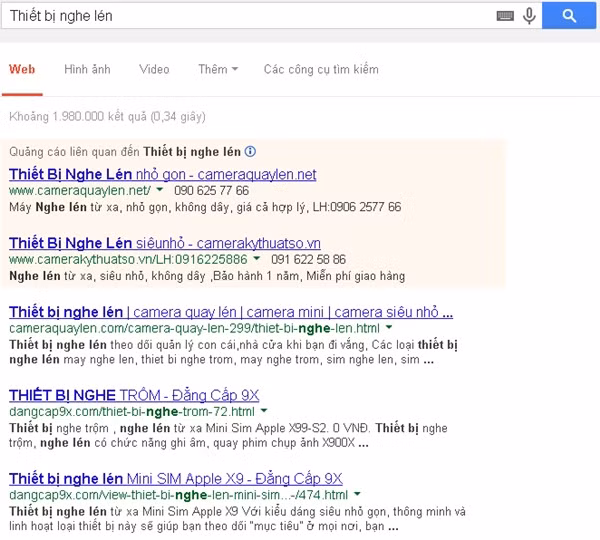Screen dimensions: 600x540
Task: Open ad link 'Thiết Bị Nghe Lén siêunhỏ - camerakythuatso.vn'
Action: (165, 243)
